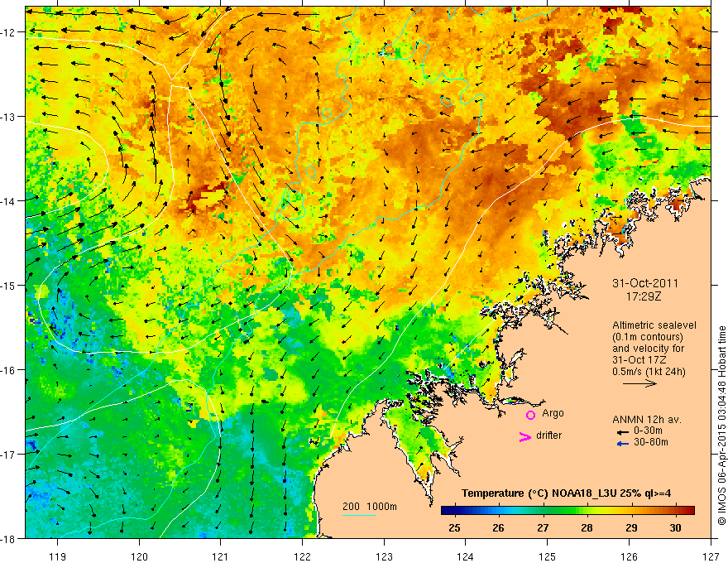
Task: Click the 0.5m/s velocity scale arrow
Action: (x=639, y=383)
